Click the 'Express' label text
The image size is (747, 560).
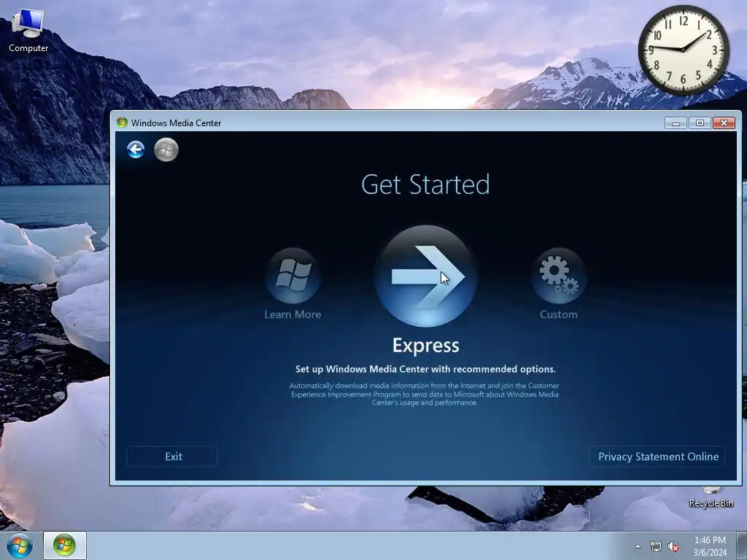425,346
